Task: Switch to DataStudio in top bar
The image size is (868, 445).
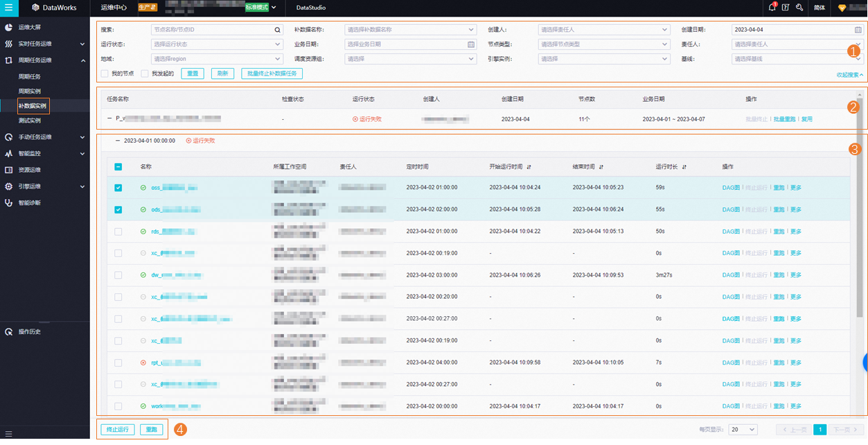Action: click(311, 8)
